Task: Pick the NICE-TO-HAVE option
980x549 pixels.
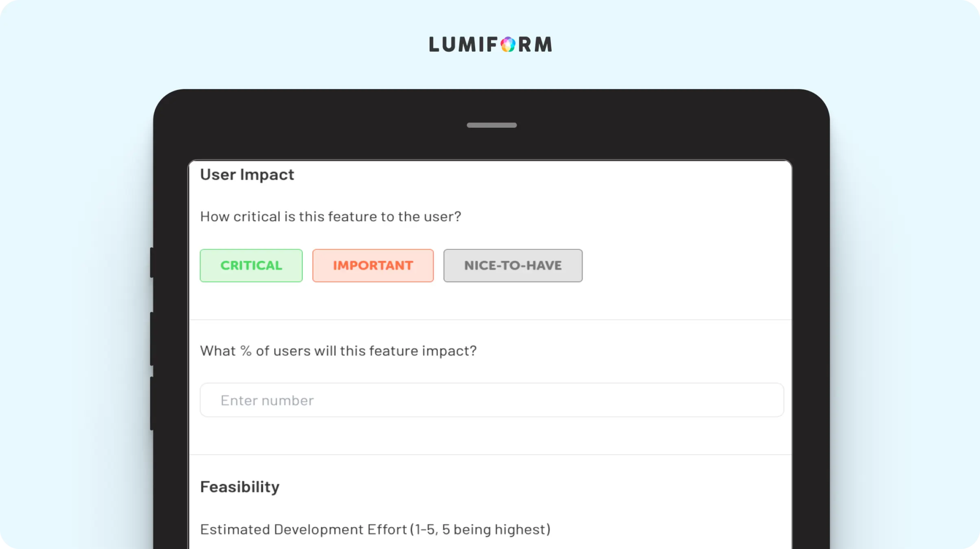Action: click(x=513, y=265)
